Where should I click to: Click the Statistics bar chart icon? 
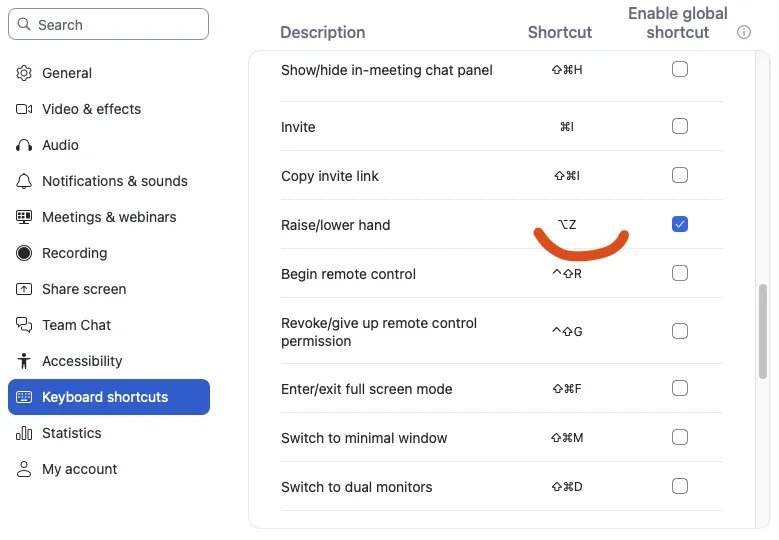click(x=24, y=433)
